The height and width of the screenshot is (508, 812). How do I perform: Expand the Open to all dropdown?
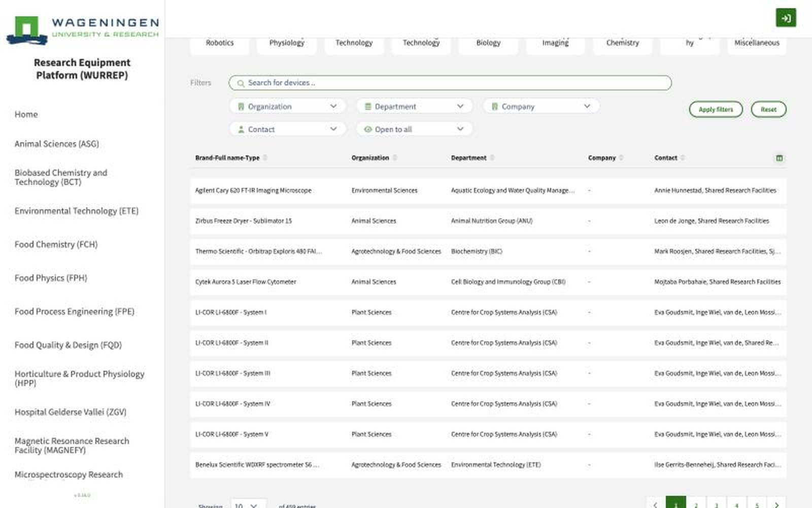tap(414, 130)
